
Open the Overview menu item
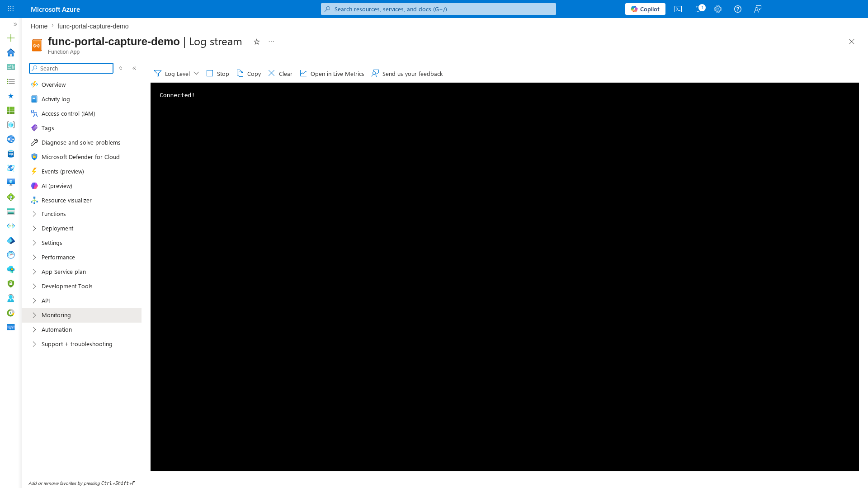pos(81,84)
